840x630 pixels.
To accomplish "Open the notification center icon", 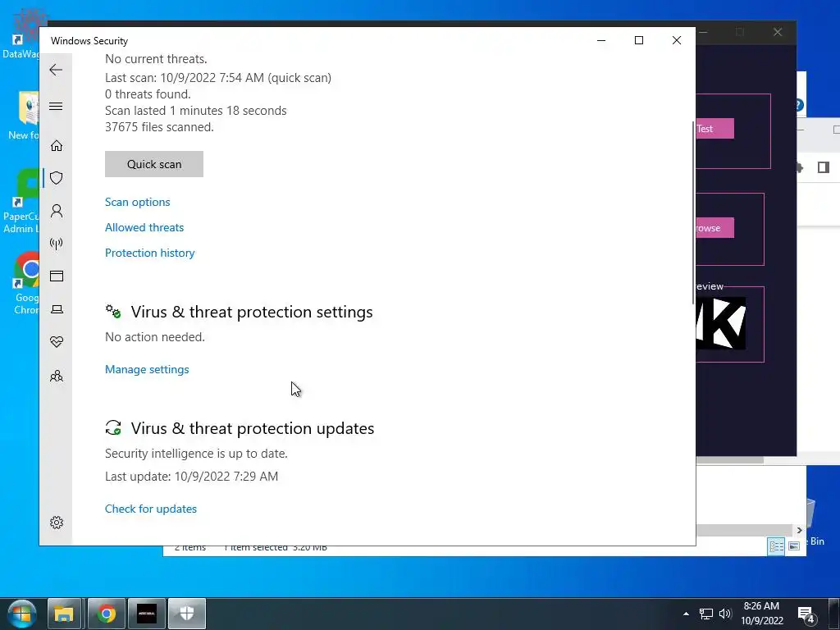I will 806,614.
